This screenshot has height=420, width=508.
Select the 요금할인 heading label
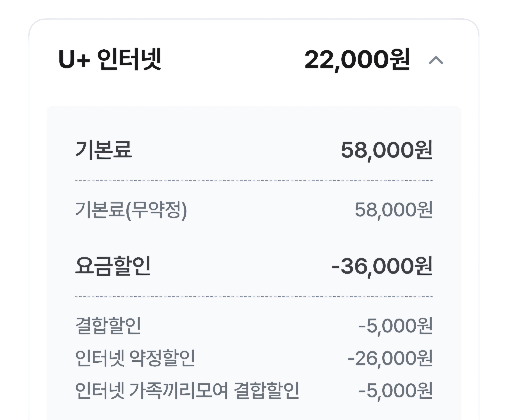(x=113, y=266)
